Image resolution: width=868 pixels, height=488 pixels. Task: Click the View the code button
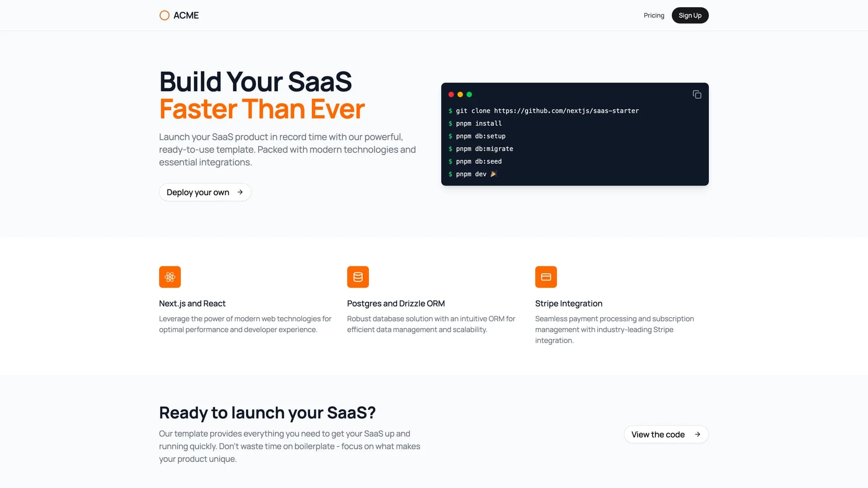[x=658, y=434]
